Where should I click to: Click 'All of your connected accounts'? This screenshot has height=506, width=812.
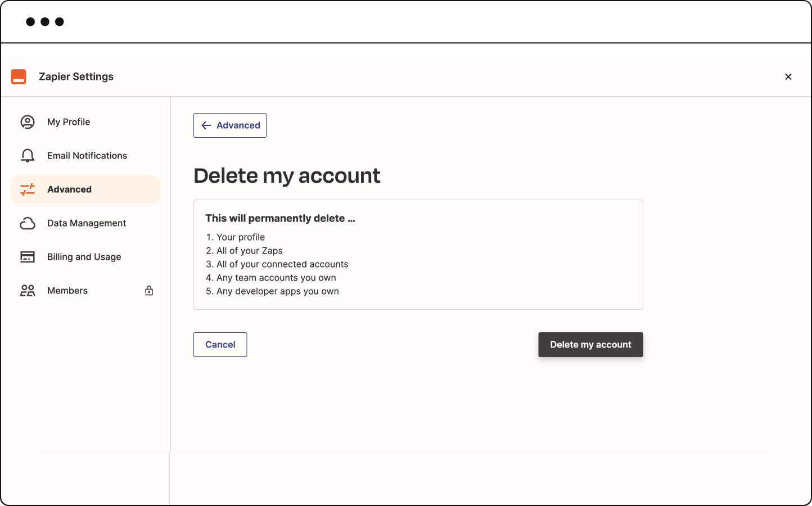coord(282,264)
